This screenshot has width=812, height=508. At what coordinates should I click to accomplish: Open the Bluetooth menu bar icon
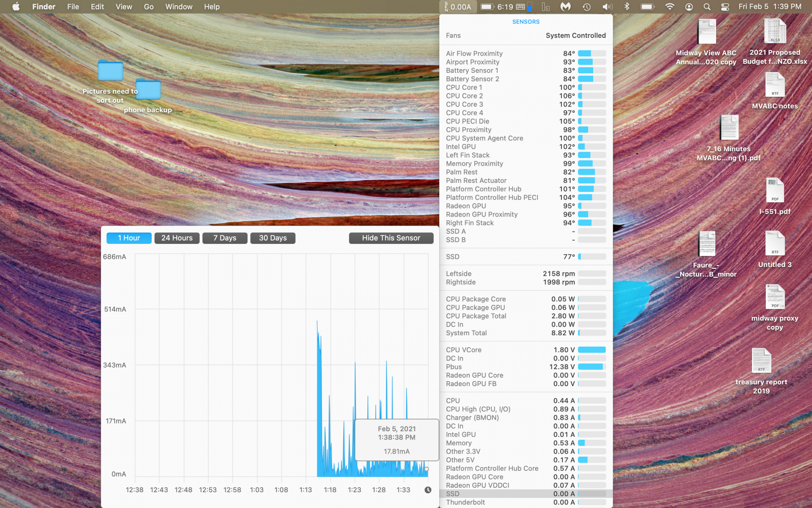pyautogui.click(x=626, y=7)
